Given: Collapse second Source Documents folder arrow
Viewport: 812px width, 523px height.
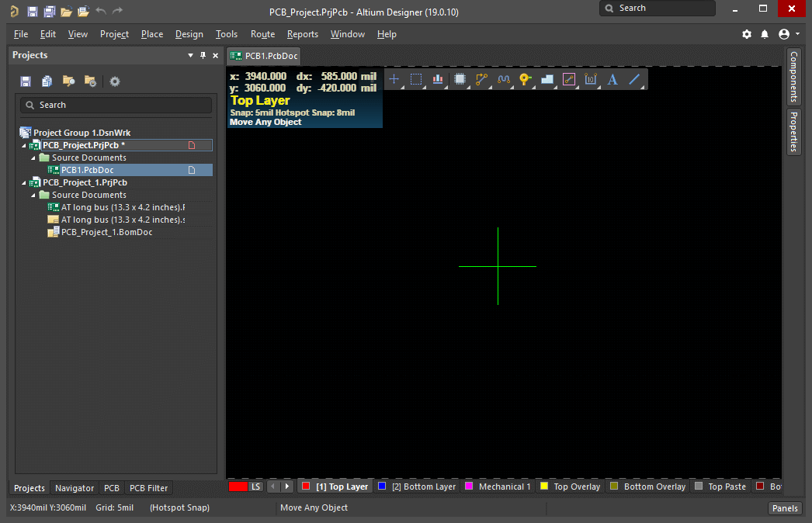Looking at the screenshot, I should click(x=33, y=196).
